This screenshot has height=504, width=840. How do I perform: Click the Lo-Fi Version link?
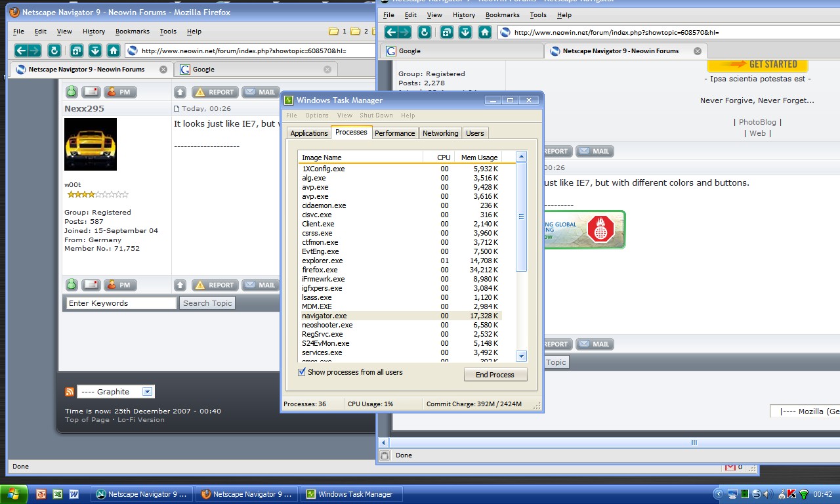tap(141, 420)
